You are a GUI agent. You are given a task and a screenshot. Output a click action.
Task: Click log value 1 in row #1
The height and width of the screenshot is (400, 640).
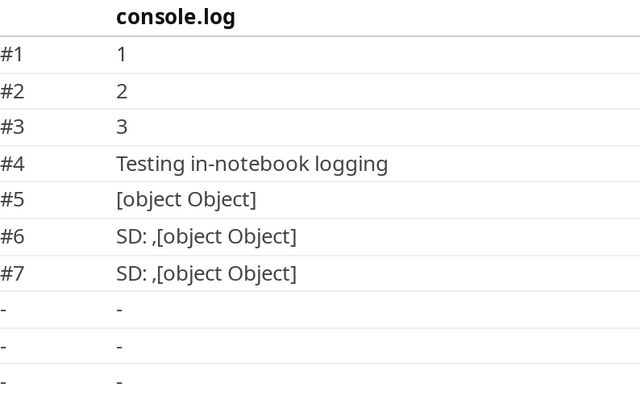tap(121, 54)
